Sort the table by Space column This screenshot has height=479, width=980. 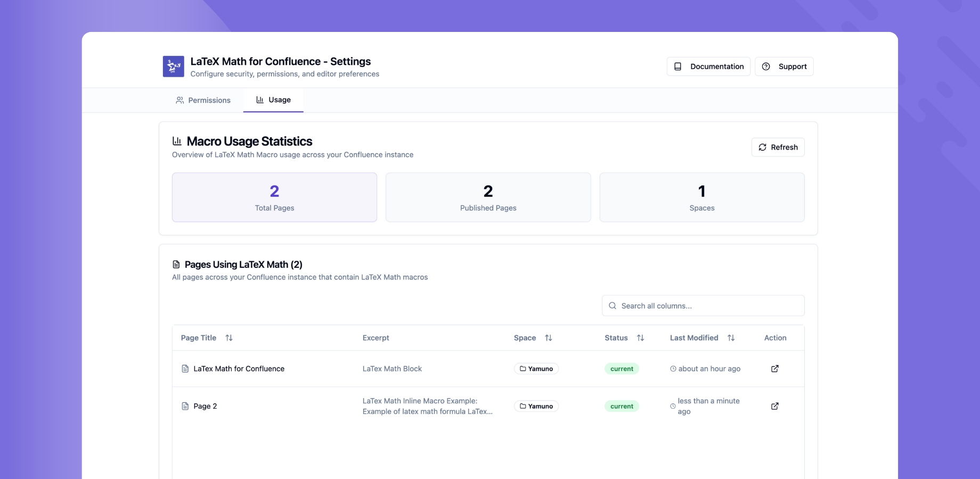[x=549, y=337]
